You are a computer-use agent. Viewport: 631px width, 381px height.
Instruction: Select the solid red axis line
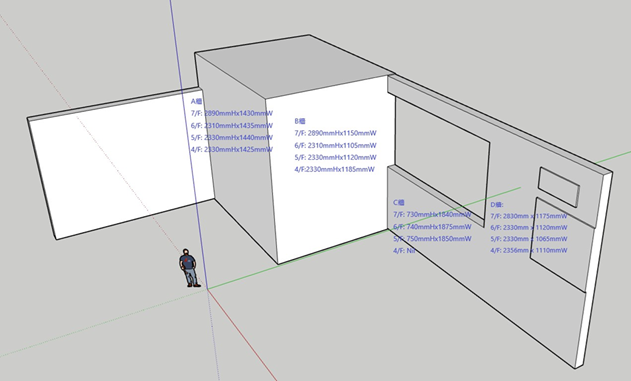click(x=242, y=335)
